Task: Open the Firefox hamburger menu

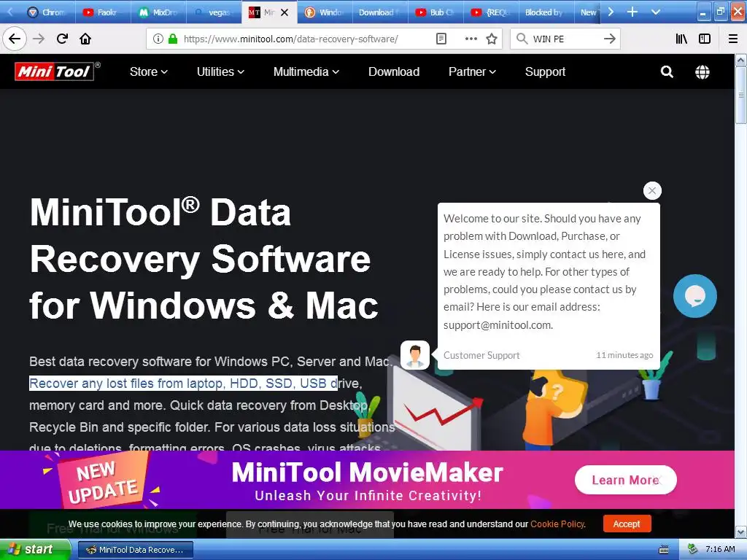Action: coord(733,39)
